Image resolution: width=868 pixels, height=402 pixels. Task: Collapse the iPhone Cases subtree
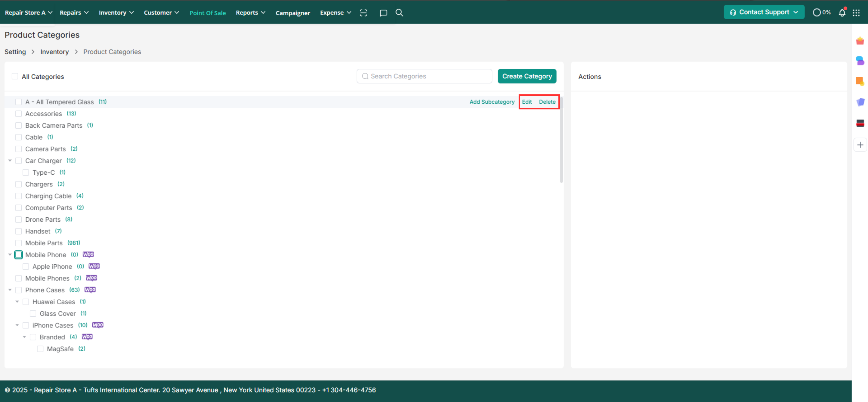[17, 325]
